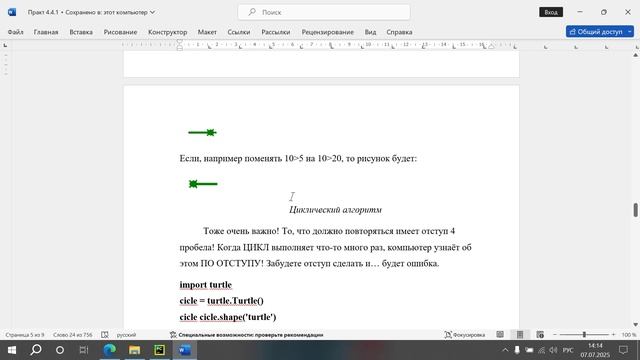
Task: Click the network icon in system tray
Action: (541, 350)
